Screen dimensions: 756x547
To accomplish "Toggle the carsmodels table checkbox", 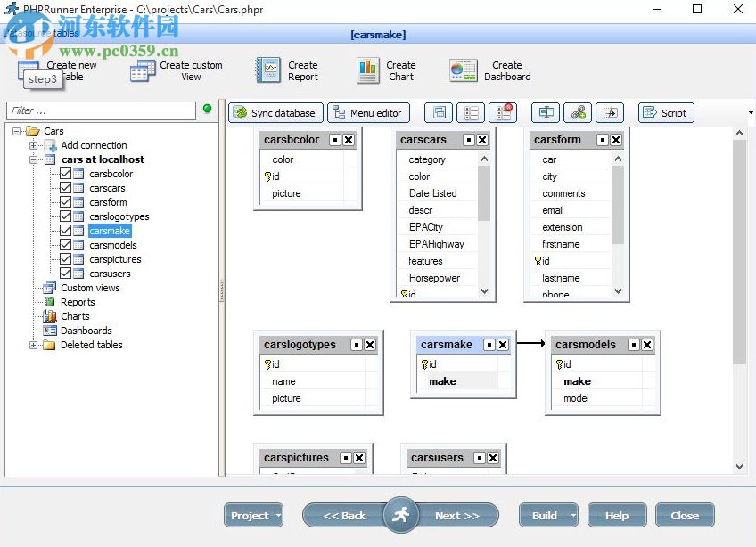I will tap(65, 245).
